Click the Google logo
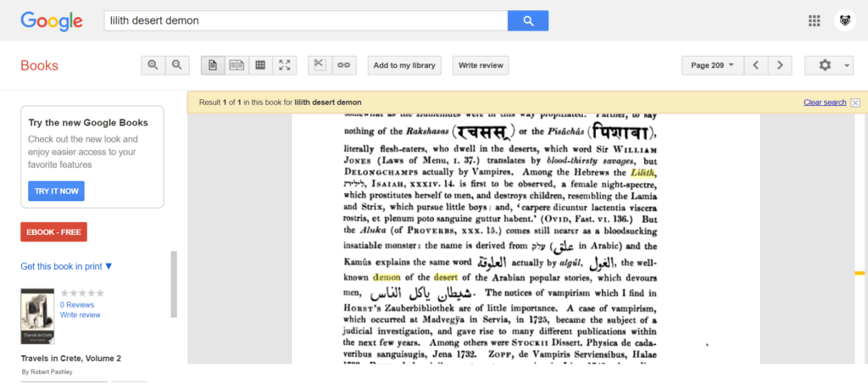 click(x=52, y=21)
